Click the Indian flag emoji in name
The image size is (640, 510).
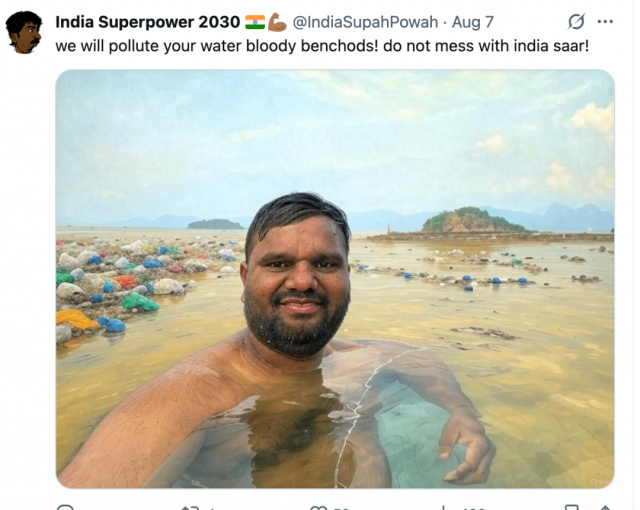point(255,22)
